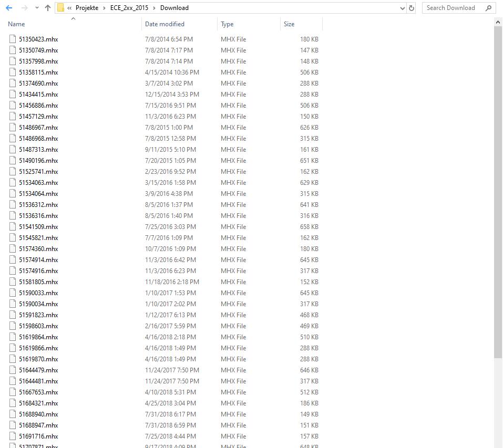This screenshot has height=448, width=503.
Task: Click date 4/15/2014 10:36 PM
Action: pyautogui.click(x=172, y=72)
